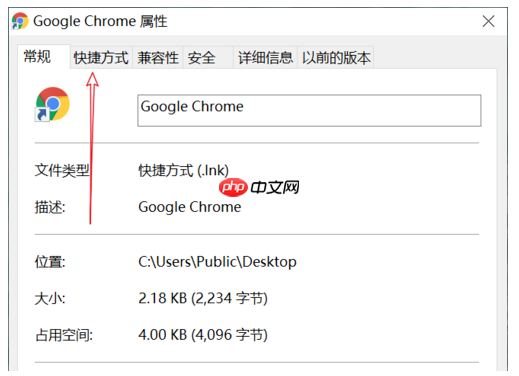Open the 快捷方式 tab
This screenshot has width=519, height=376.
101,58
